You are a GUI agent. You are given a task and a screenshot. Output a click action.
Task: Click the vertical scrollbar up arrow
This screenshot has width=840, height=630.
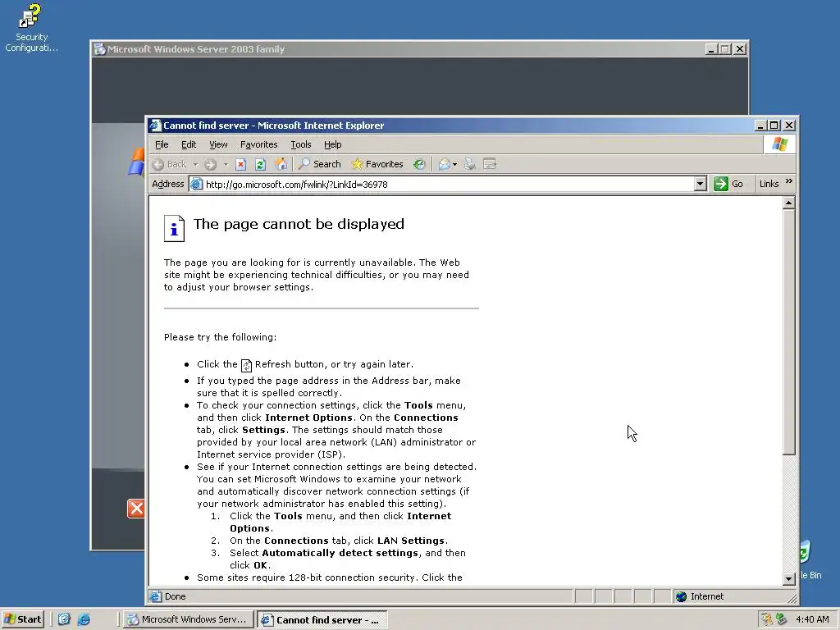coord(788,203)
